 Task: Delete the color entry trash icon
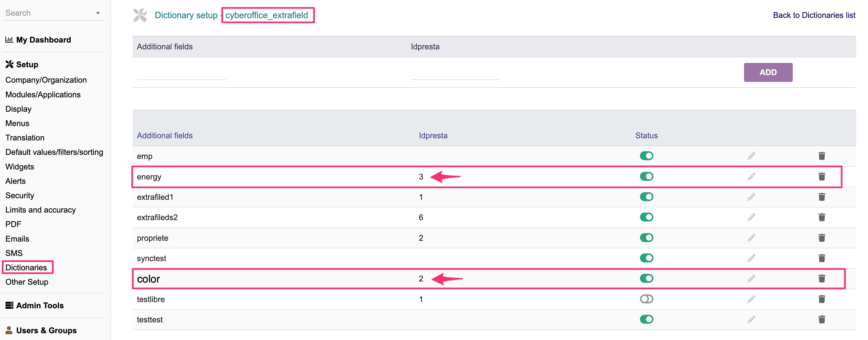point(821,278)
